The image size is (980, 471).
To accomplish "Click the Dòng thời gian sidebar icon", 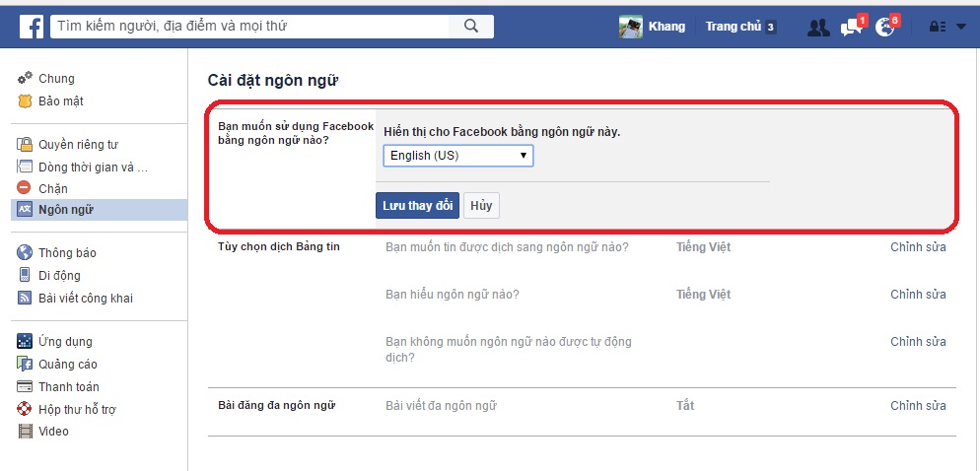I will tap(25, 167).
